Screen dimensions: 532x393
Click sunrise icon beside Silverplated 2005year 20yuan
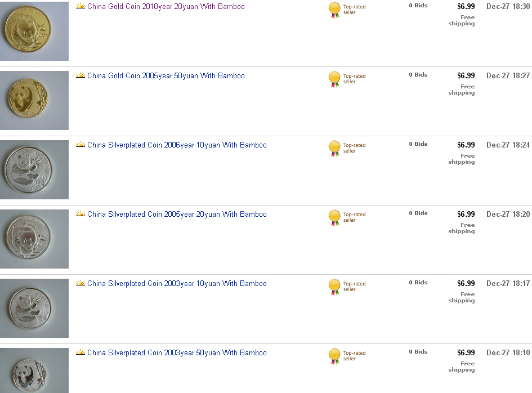[x=81, y=215]
